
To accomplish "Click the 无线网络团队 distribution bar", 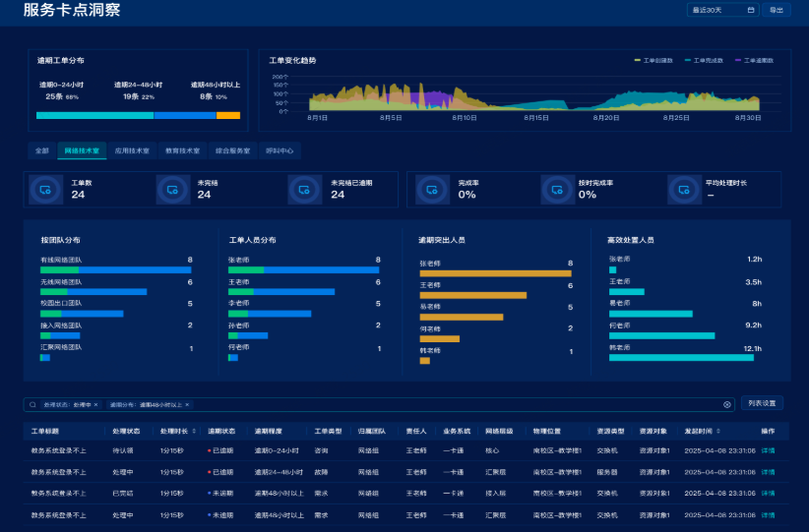I will coord(93,292).
